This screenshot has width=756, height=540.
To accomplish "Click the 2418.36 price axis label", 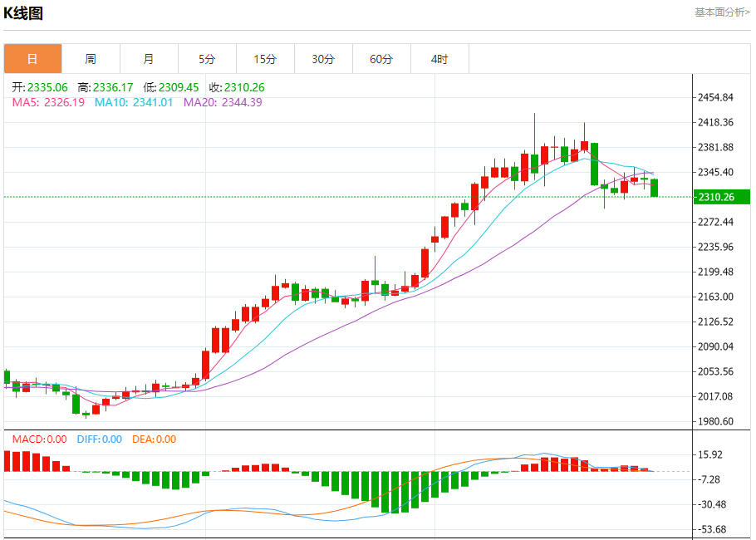I will pyautogui.click(x=715, y=122).
